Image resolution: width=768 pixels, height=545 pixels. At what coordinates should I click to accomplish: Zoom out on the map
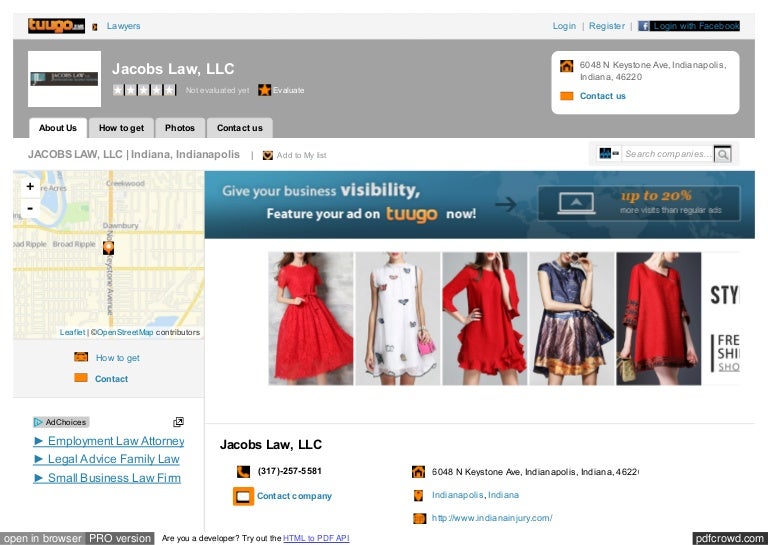pyautogui.click(x=30, y=208)
